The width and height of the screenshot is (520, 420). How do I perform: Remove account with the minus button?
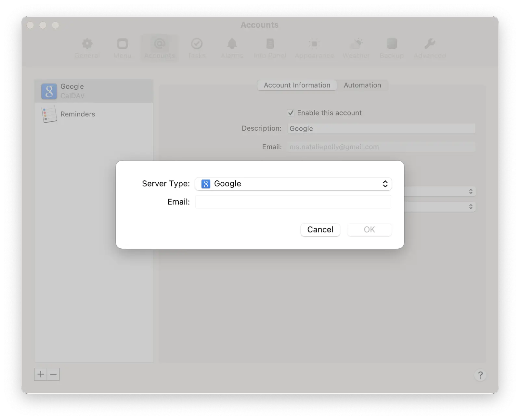coord(53,374)
